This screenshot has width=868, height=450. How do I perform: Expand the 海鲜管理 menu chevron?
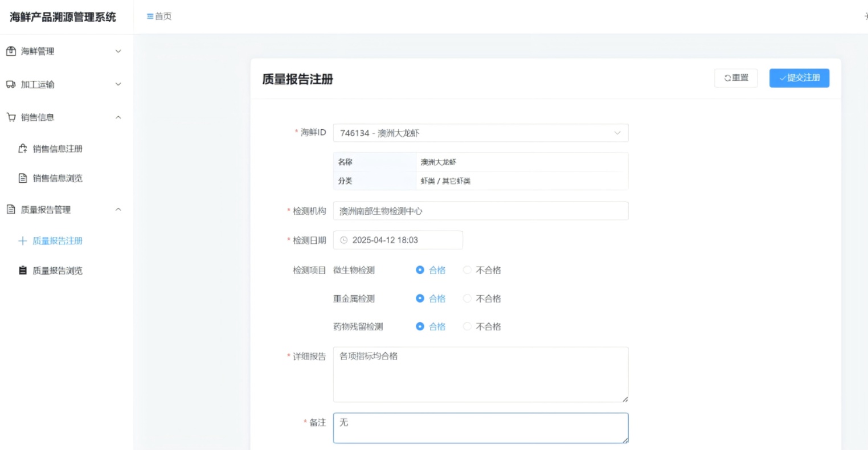118,51
